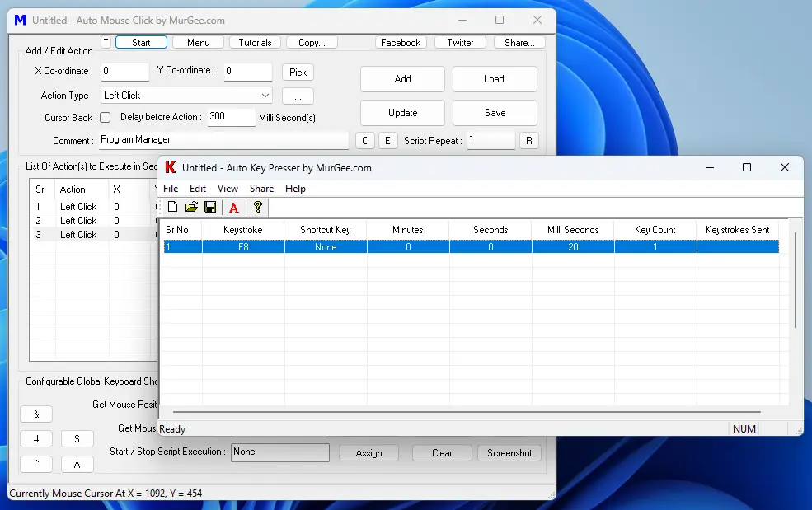
Task: Add the action with Add button
Action: [x=402, y=79]
